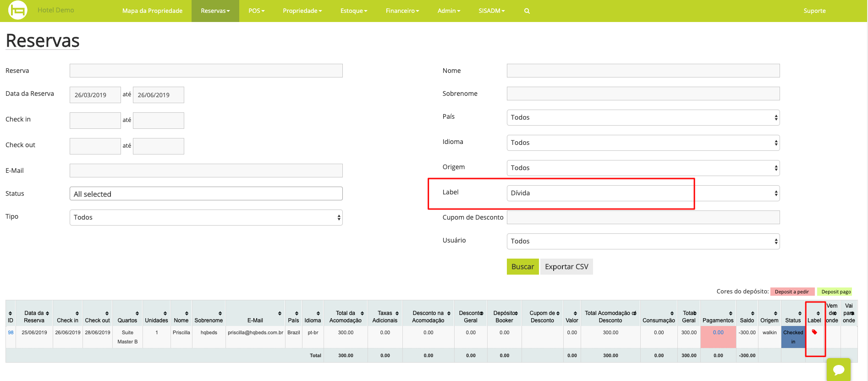The height and width of the screenshot is (381, 868).
Task: Expand the País dropdown
Action: point(643,117)
